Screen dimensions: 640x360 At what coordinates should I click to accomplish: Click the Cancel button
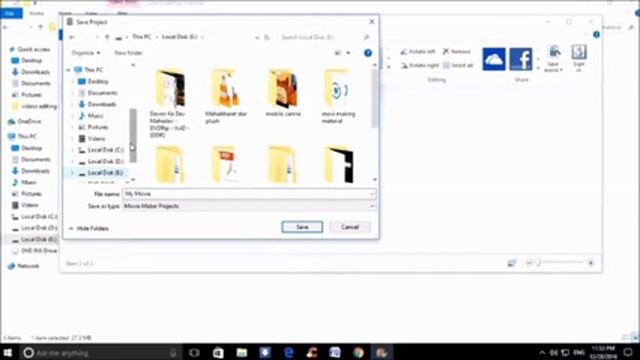pos(350,227)
